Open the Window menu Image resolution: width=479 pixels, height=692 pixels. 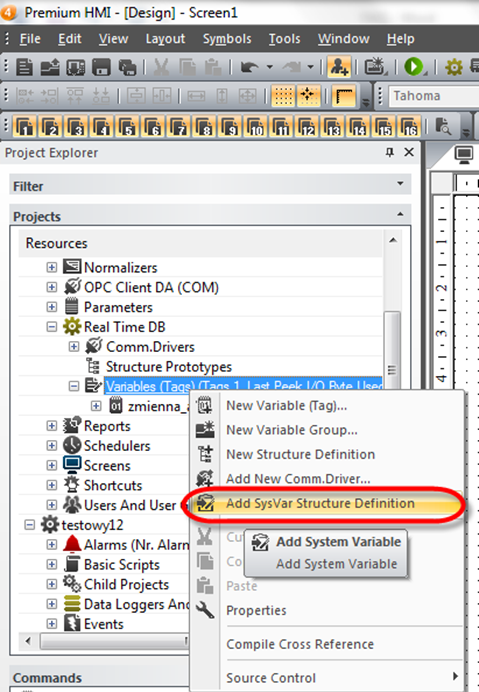tap(343, 39)
